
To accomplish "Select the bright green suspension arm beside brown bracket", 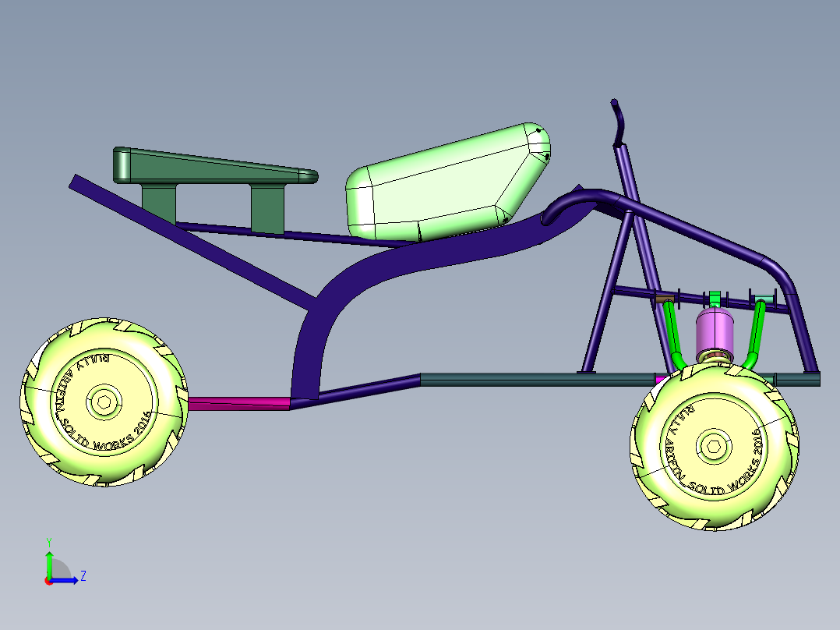I will (673, 337).
